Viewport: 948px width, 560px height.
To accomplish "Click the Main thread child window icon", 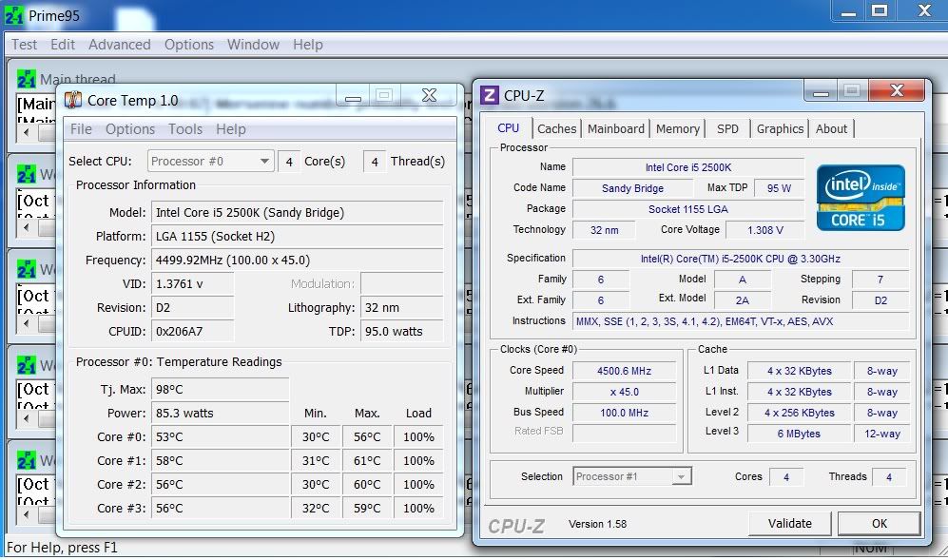I will click(27, 80).
